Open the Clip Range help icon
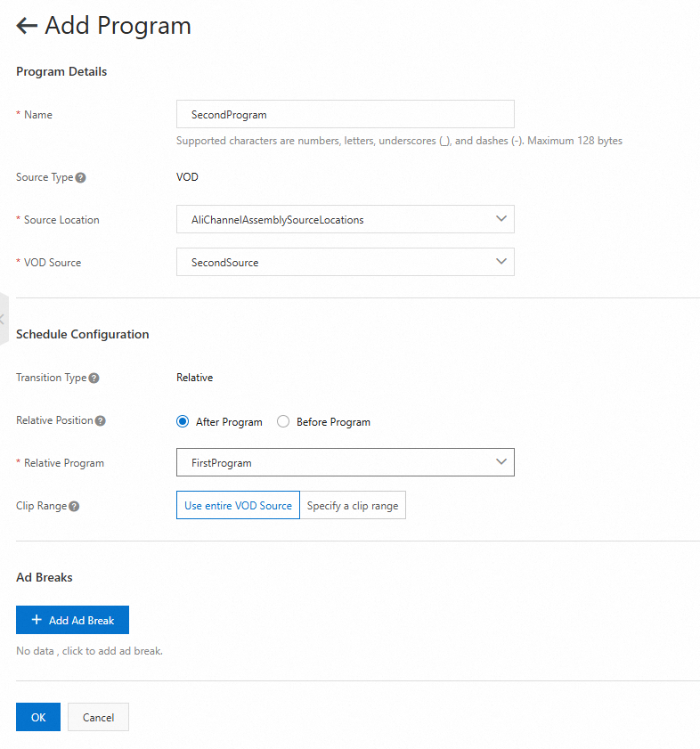700x749 pixels. pyautogui.click(x=74, y=507)
